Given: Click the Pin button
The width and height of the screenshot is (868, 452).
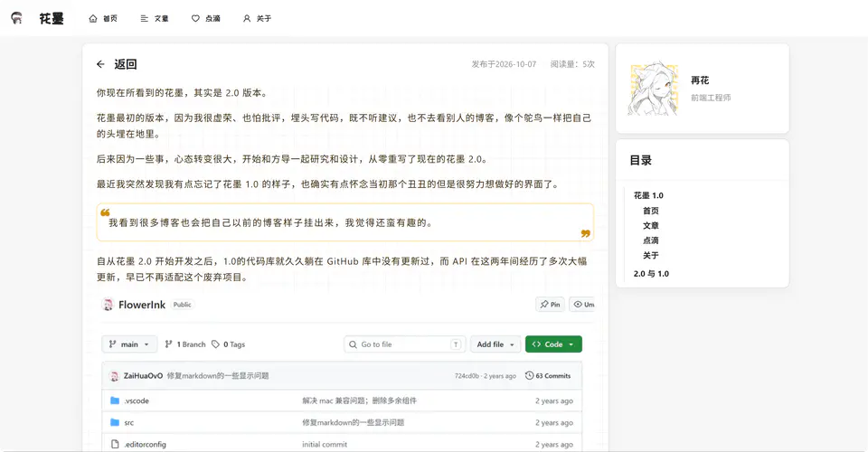Looking at the screenshot, I should (x=551, y=305).
